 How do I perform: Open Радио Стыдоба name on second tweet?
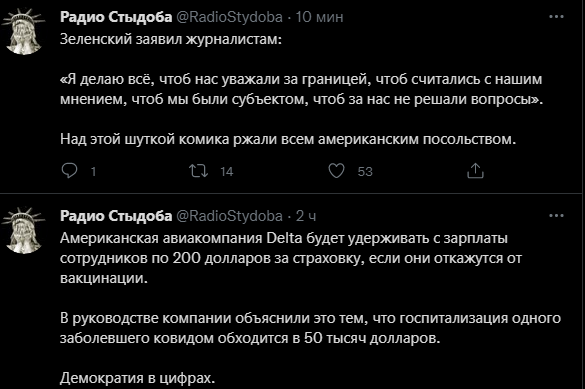(x=116, y=216)
